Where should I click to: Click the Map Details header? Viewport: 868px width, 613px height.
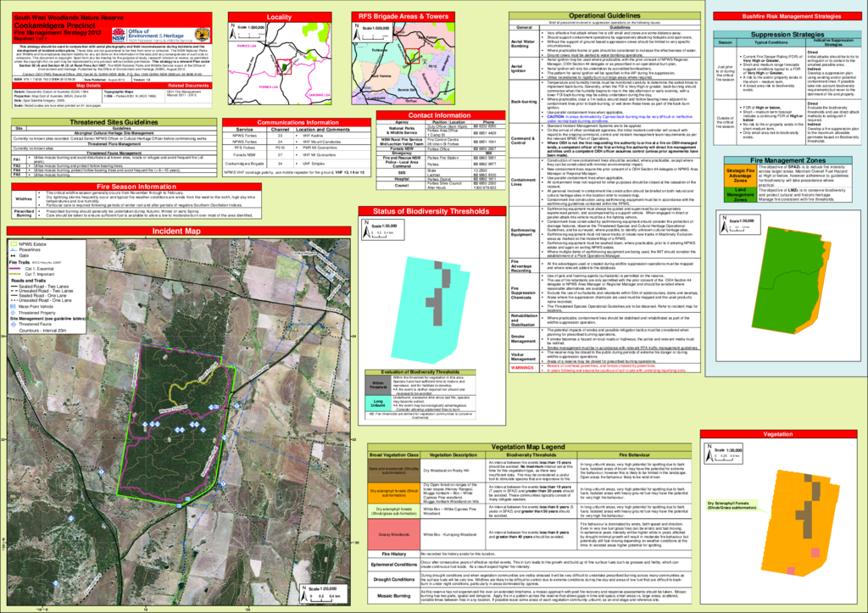(x=88, y=86)
